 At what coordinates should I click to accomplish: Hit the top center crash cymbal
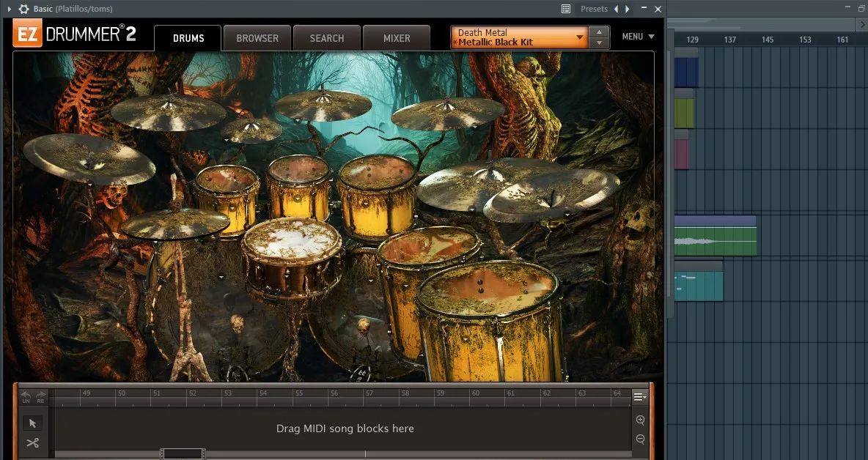click(x=323, y=105)
